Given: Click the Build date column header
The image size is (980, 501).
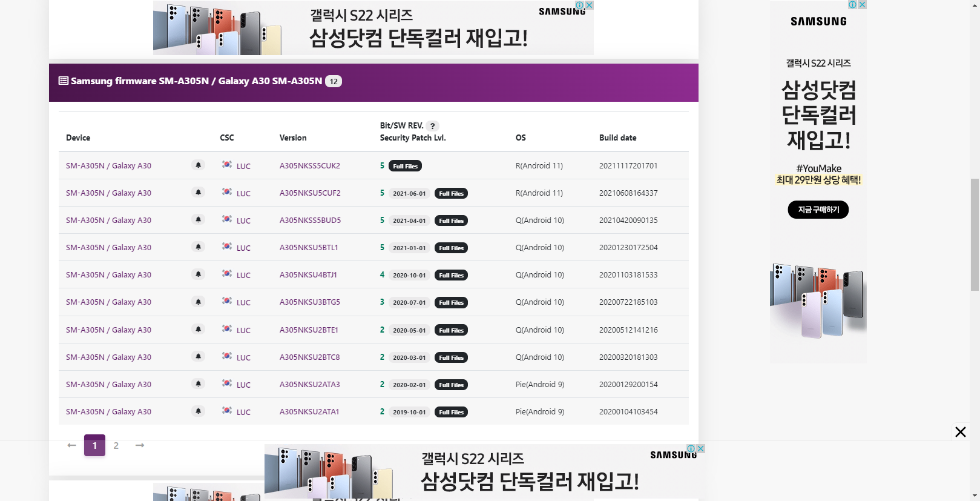Looking at the screenshot, I should coord(617,138).
